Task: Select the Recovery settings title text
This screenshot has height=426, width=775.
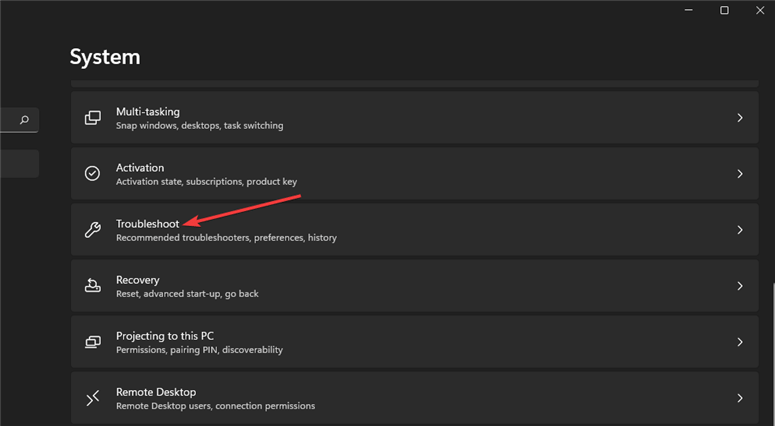Action: coord(138,280)
